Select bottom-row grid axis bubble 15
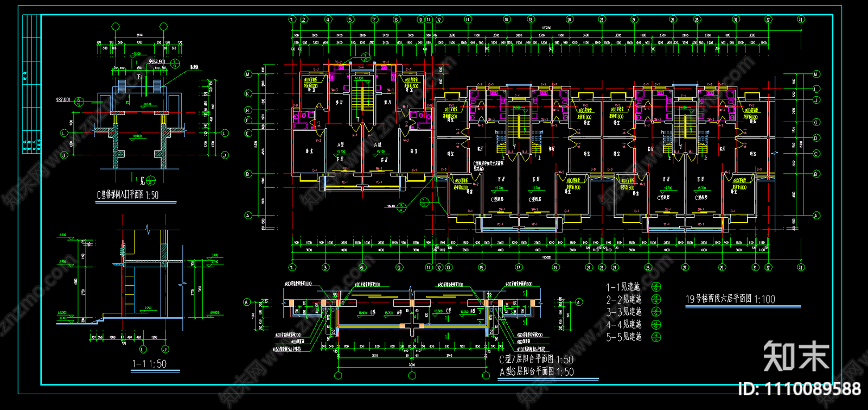The image size is (868, 410). (x=482, y=267)
